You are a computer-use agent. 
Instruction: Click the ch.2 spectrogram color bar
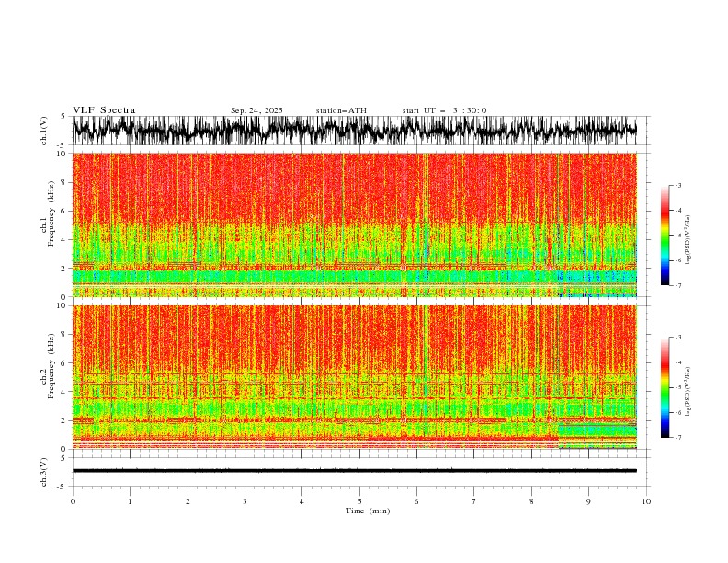[x=665, y=387]
